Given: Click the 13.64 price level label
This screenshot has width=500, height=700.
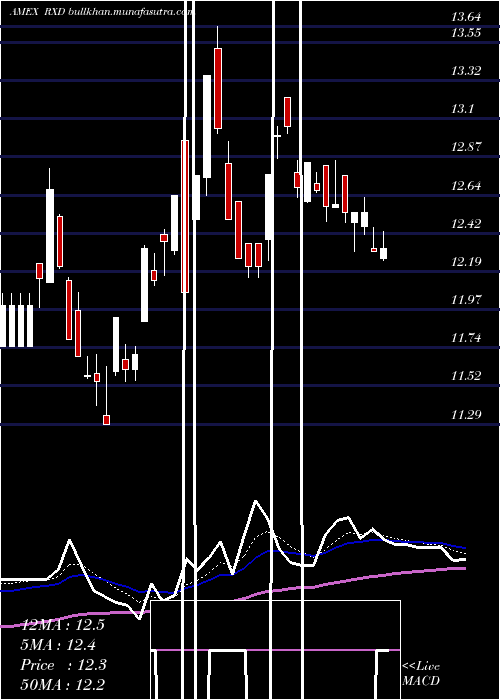Looking at the screenshot, I should (466, 18).
